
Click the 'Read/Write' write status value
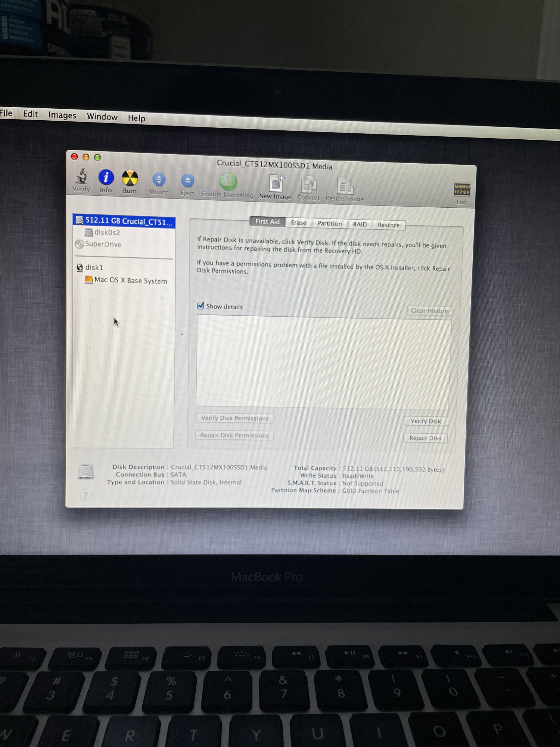click(x=358, y=476)
